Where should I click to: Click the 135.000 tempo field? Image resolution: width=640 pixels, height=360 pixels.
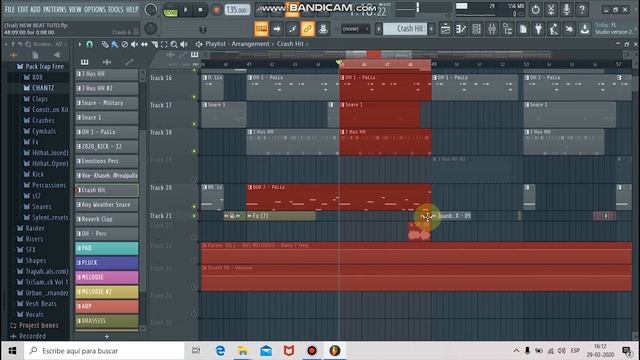click(237, 10)
